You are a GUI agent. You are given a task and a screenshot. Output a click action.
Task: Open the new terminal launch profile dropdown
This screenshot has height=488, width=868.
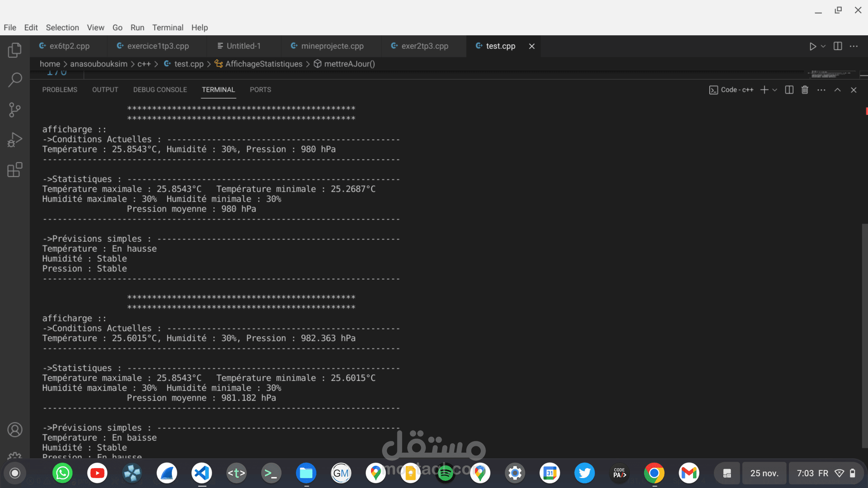pyautogui.click(x=775, y=90)
